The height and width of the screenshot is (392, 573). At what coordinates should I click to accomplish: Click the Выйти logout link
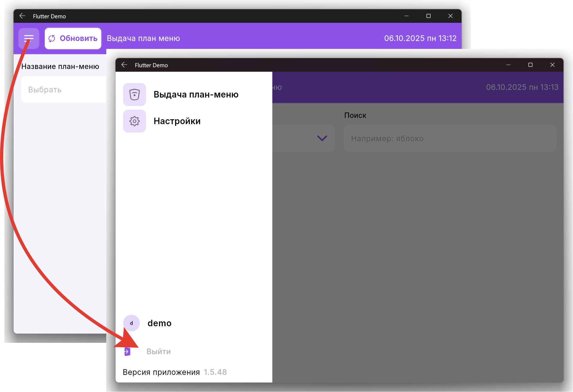tap(158, 352)
